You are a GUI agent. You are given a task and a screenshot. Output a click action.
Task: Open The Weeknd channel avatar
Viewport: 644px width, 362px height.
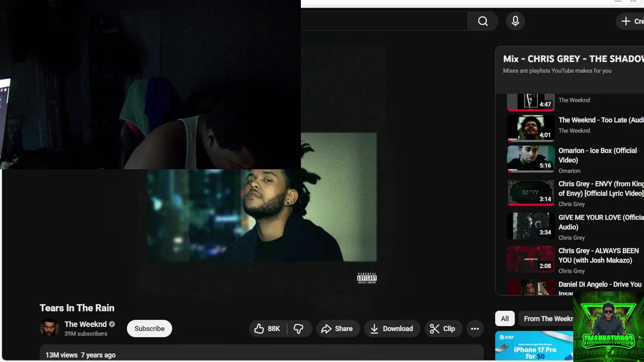[49, 329]
